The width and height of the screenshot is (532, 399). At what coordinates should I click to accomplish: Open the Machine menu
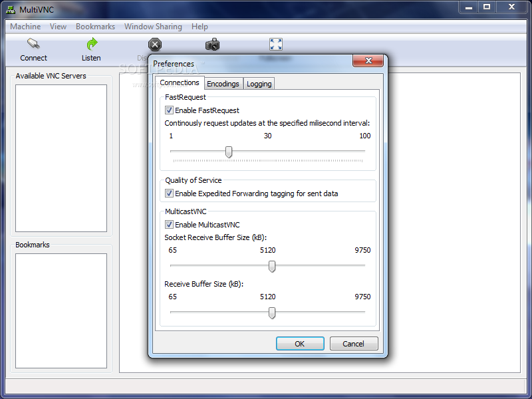[x=25, y=27]
